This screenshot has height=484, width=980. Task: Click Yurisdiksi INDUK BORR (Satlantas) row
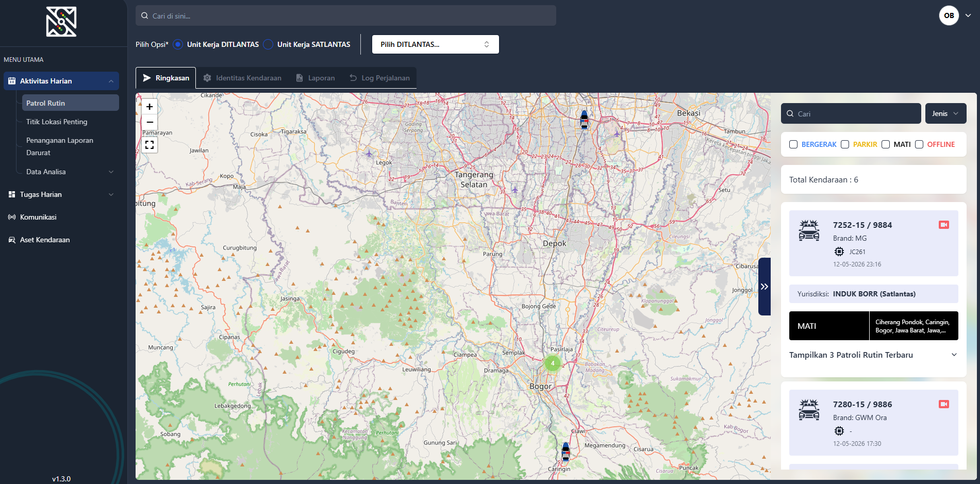[x=874, y=294]
